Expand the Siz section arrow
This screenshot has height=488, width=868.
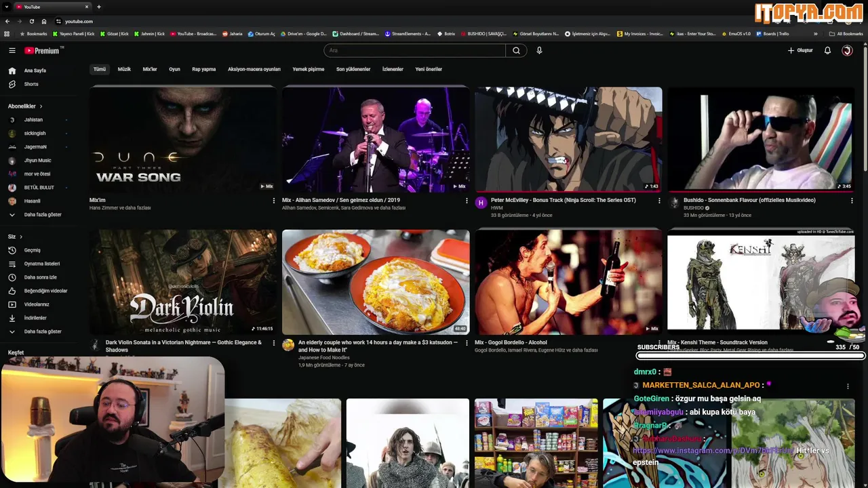[x=21, y=237]
